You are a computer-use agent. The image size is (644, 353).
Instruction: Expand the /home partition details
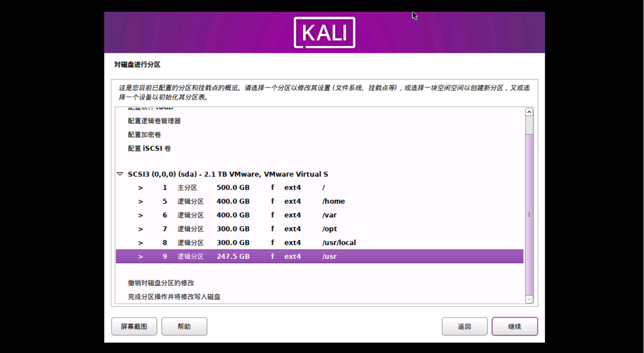(140, 201)
